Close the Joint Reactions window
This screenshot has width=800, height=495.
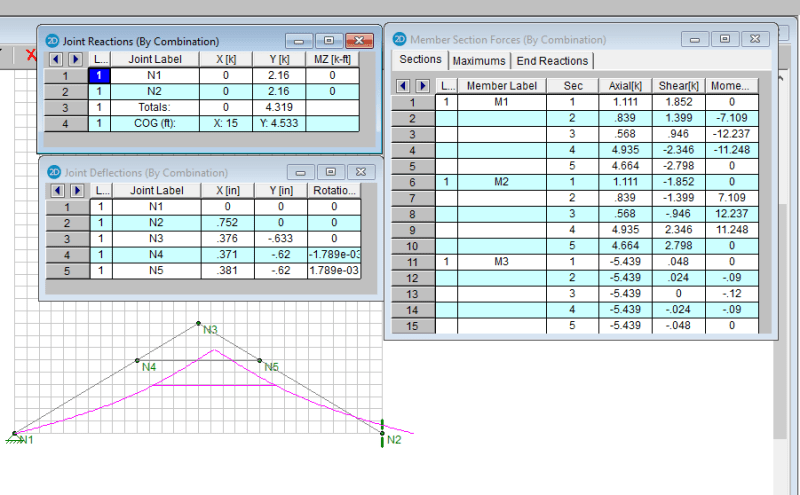359,40
